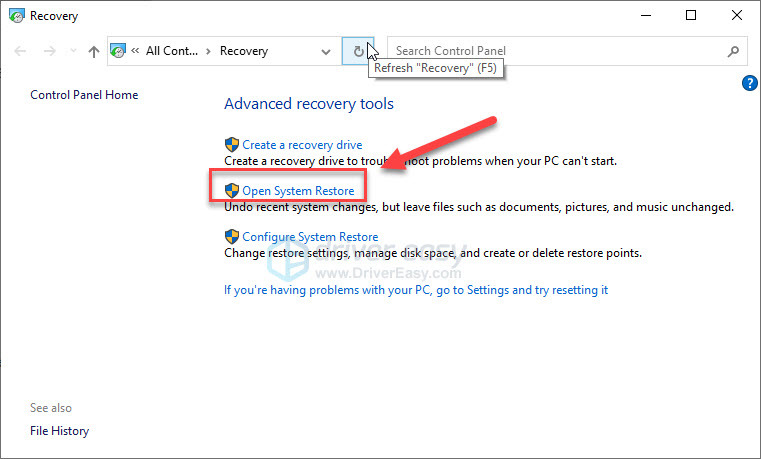Screen dimensions: 761x459
Task: Expand the address bar history dropdown
Action: (x=326, y=51)
